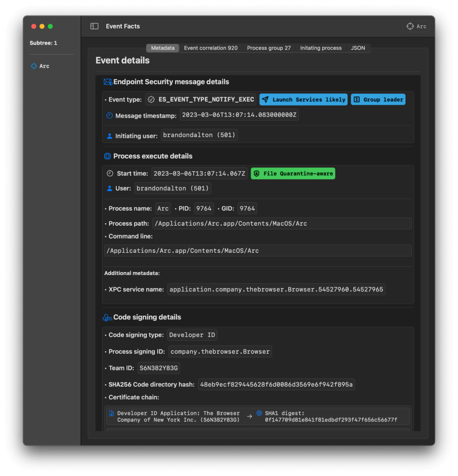Open the Event correlation 920 tab
The width and height of the screenshot is (458, 476).
click(211, 48)
